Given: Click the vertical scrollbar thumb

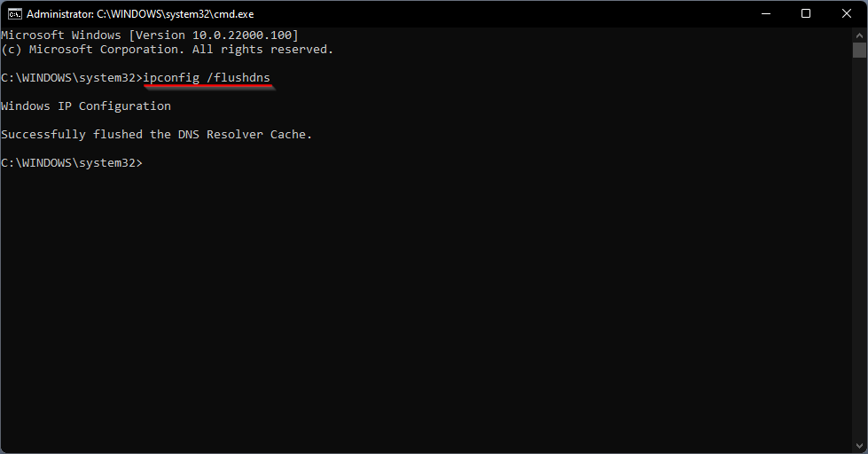Looking at the screenshot, I should click(x=859, y=50).
